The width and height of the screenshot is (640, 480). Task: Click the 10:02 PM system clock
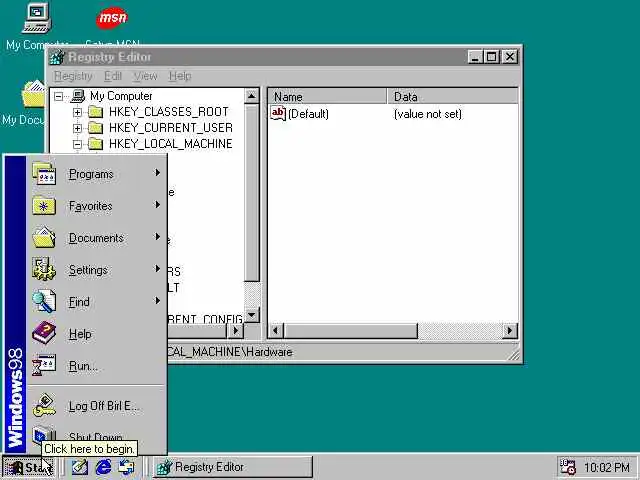tap(607, 467)
